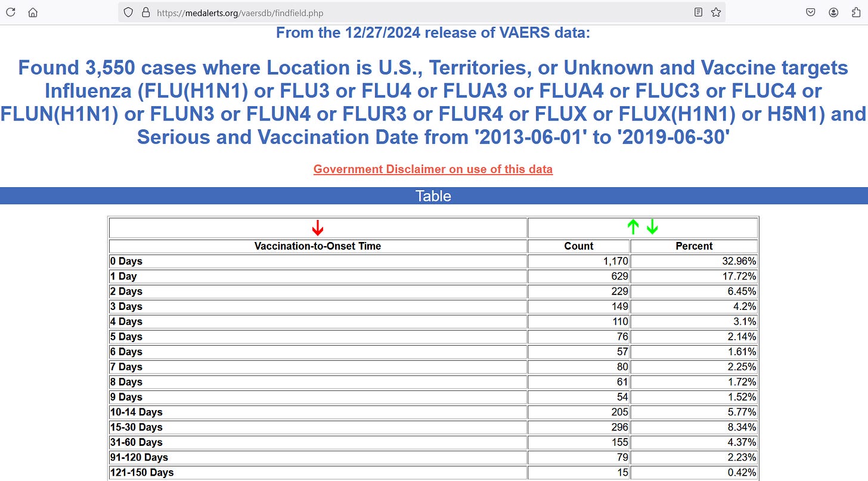
Task: Click the 12/27/2024 VAERS release heading
Action: pos(433,32)
